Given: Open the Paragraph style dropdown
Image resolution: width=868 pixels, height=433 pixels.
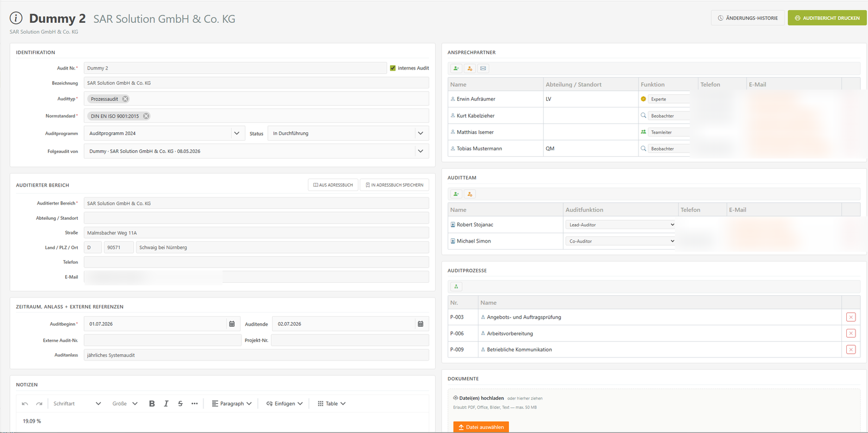Looking at the screenshot, I should pos(232,404).
